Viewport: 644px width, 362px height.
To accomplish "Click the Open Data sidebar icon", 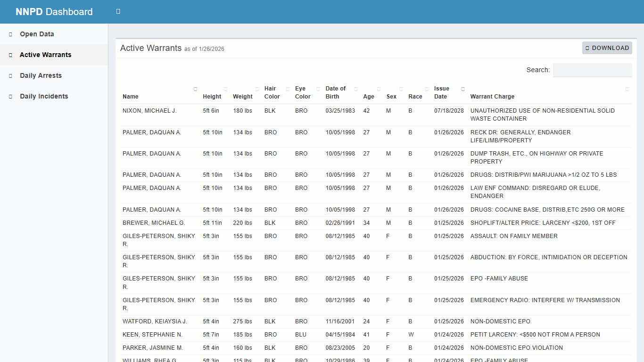I will coord(10,34).
